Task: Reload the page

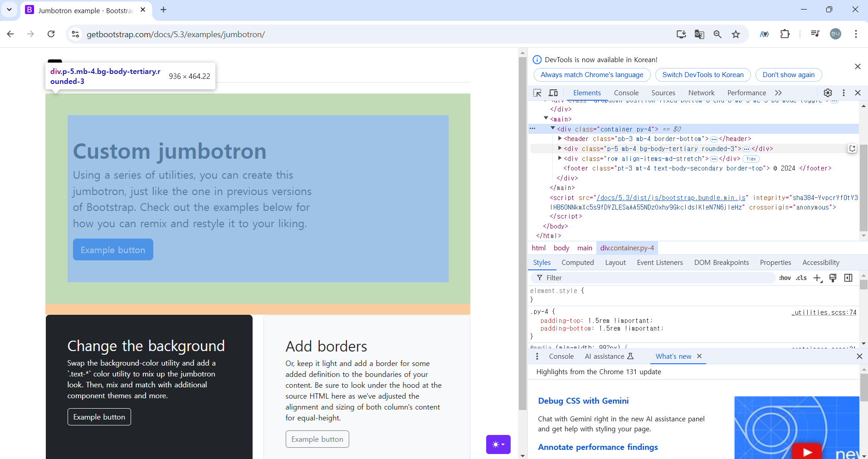Action: point(51,34)
